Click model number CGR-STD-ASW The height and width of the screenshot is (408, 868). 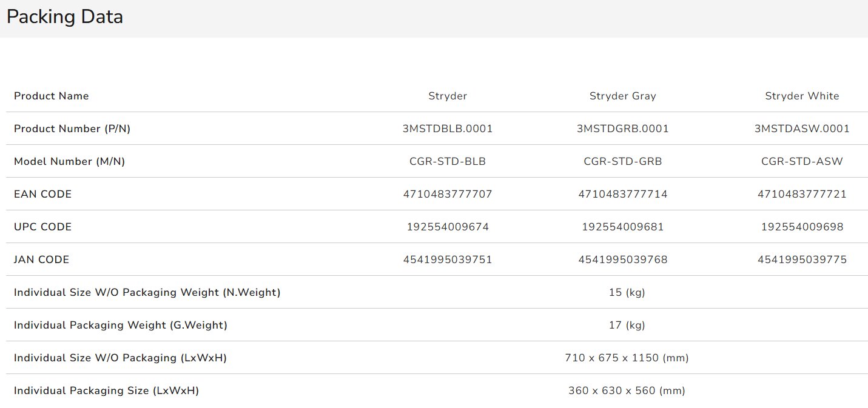[x=802, y=161]
